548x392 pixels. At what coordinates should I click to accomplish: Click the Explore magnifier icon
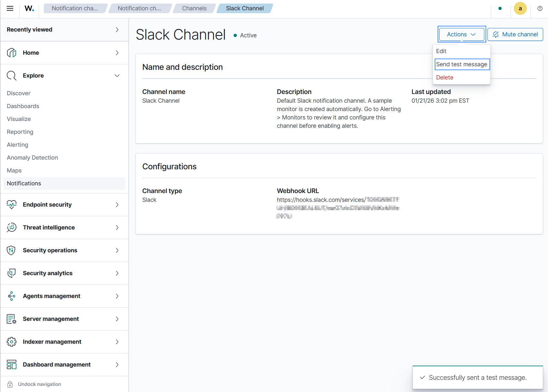tap(12, 76)
